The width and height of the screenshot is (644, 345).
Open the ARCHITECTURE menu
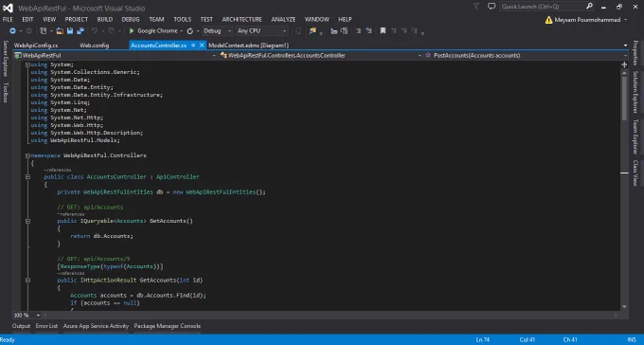[x=241, y=19]
